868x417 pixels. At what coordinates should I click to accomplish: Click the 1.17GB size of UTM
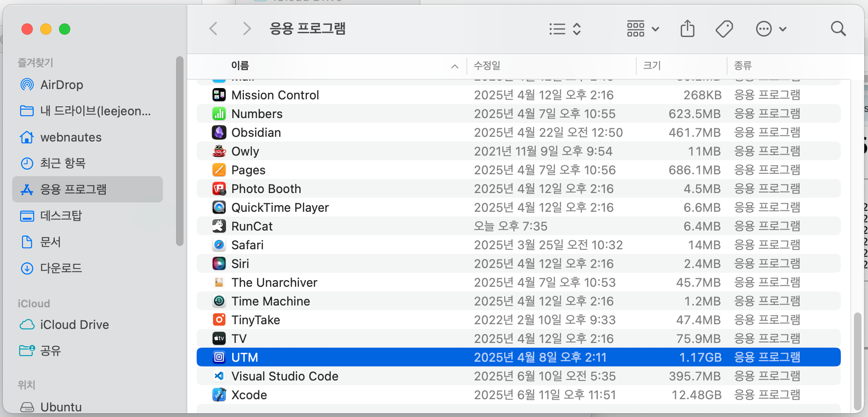pos(700,357)
